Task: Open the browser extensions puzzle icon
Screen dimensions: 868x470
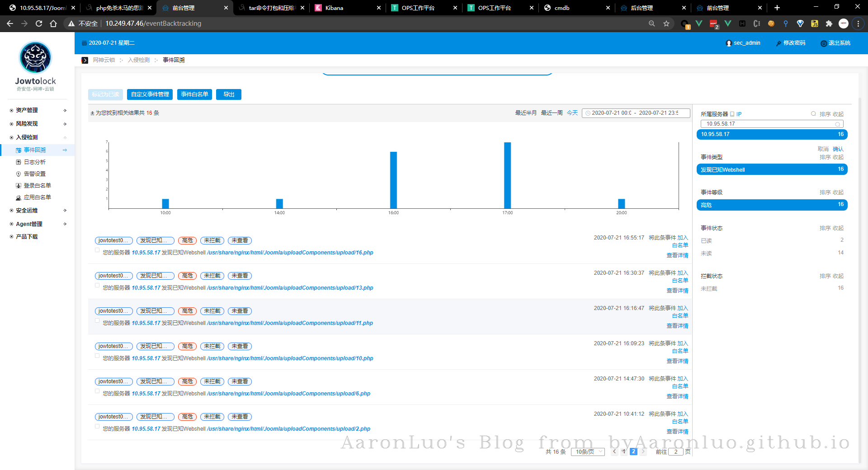Action: click(829, 23)
